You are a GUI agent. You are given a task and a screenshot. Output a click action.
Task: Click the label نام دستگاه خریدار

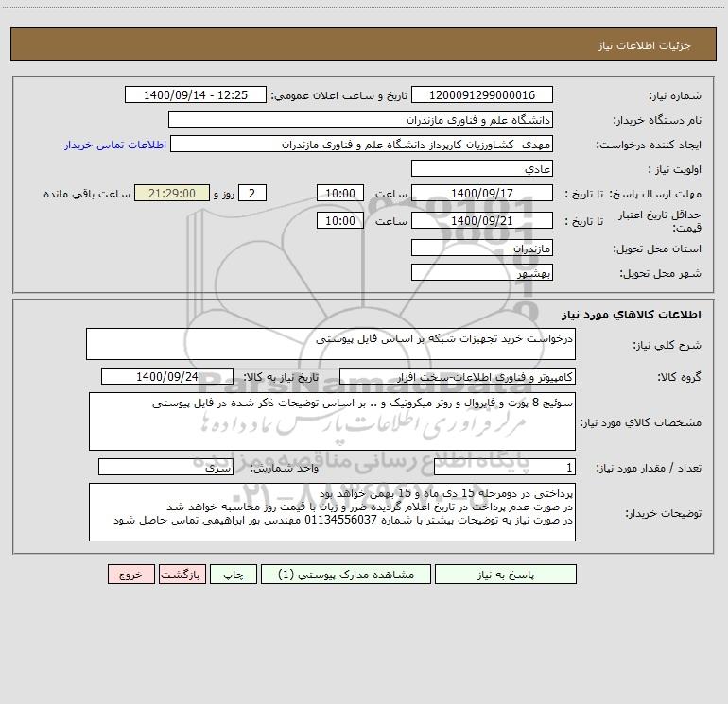tap(657, 120)
